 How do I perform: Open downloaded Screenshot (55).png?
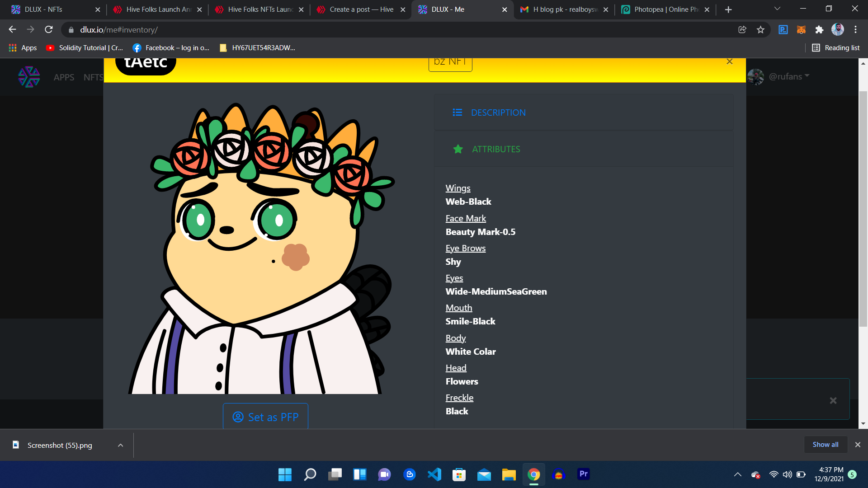(x=59, y=445)
